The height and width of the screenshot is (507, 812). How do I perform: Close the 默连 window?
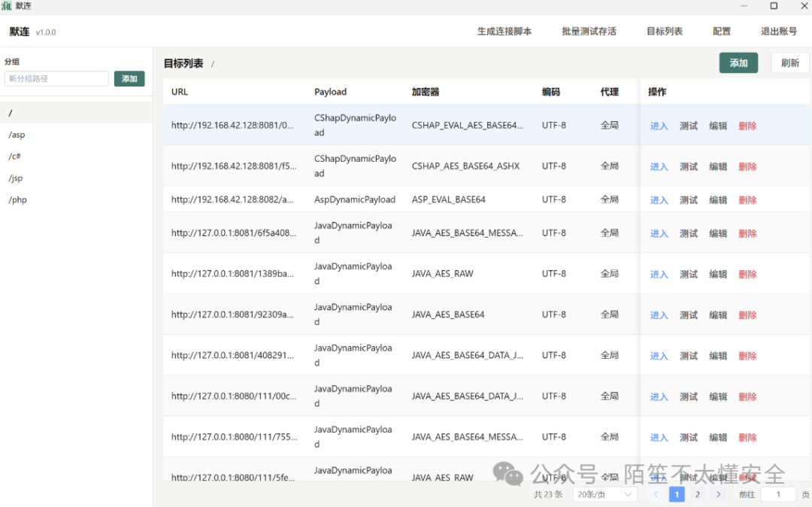point(804,6)
